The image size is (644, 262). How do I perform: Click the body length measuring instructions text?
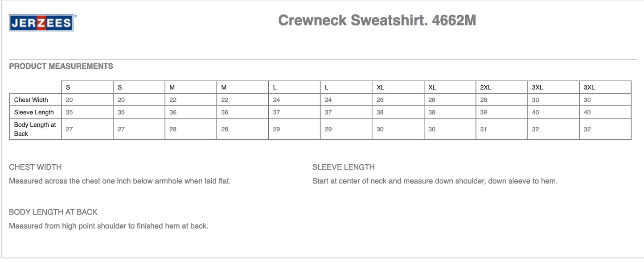click(109, 226)
